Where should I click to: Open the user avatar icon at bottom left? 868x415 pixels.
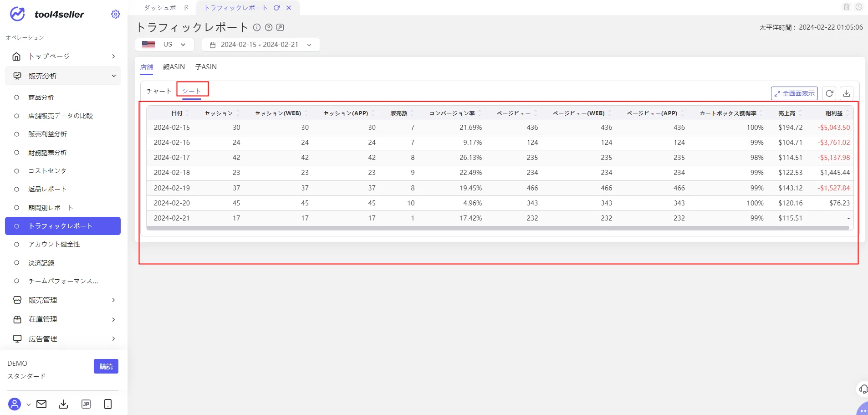coord(15,404)
